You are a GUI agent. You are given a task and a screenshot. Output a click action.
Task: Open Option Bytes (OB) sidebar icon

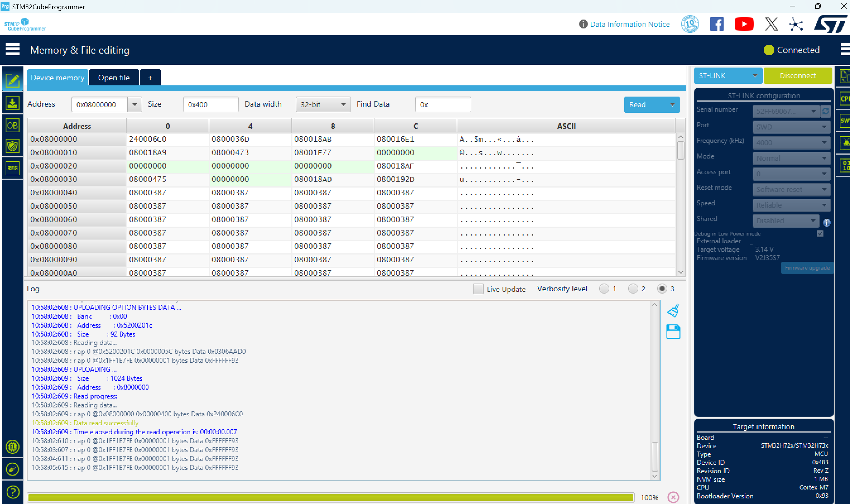click(13, 125)
